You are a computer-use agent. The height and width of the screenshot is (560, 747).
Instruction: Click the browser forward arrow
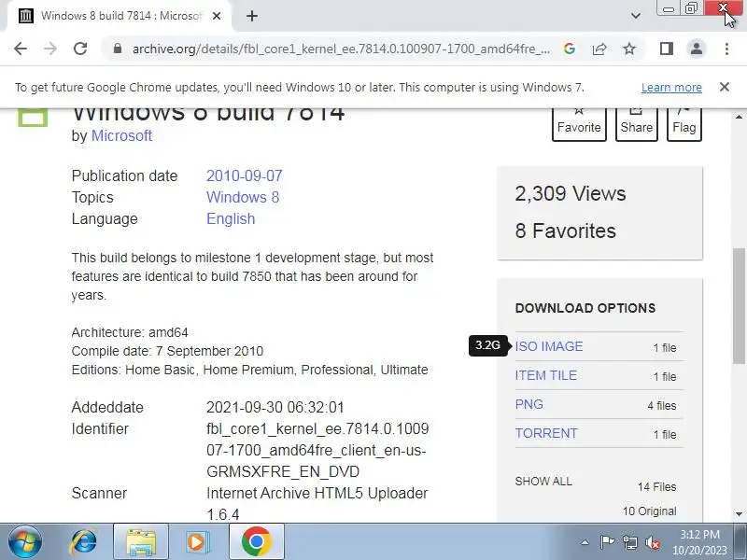click(x=50, y=49)
